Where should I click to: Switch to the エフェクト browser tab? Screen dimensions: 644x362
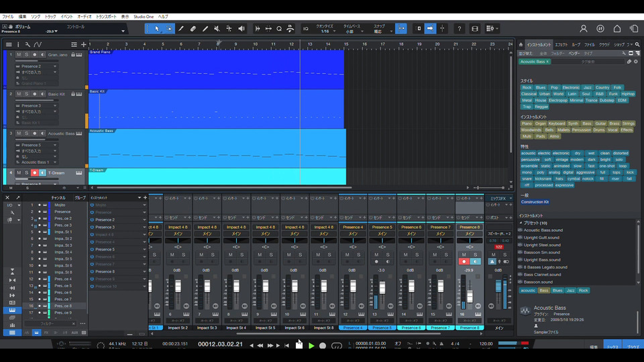click(561, 44)
